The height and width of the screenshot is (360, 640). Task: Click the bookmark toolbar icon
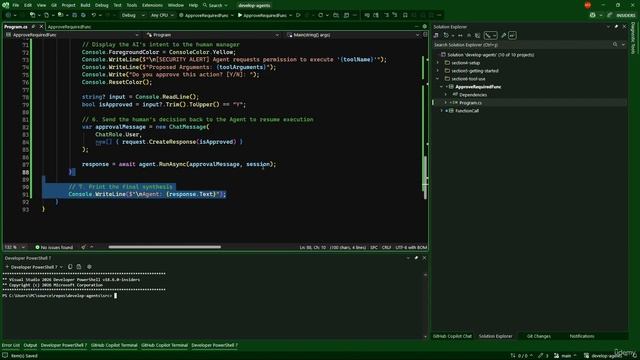point(405,15)
